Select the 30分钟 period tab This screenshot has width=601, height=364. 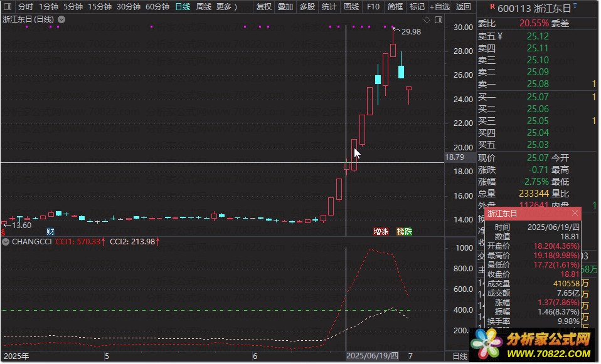129,7
